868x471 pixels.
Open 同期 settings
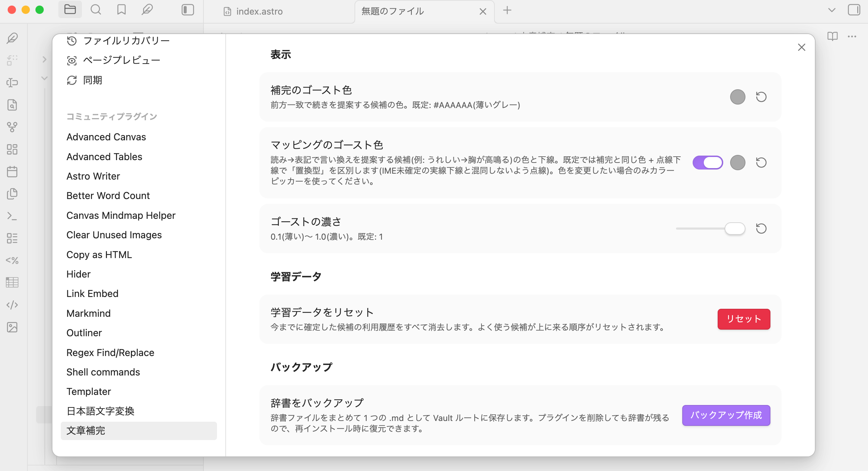tap(139, 80)
